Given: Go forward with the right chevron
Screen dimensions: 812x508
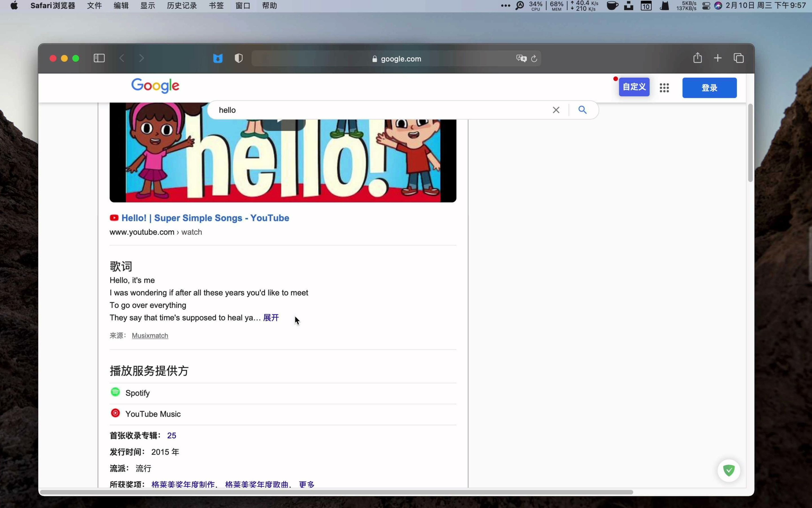Looking at the screenshot, I should [x=142, y=58].
